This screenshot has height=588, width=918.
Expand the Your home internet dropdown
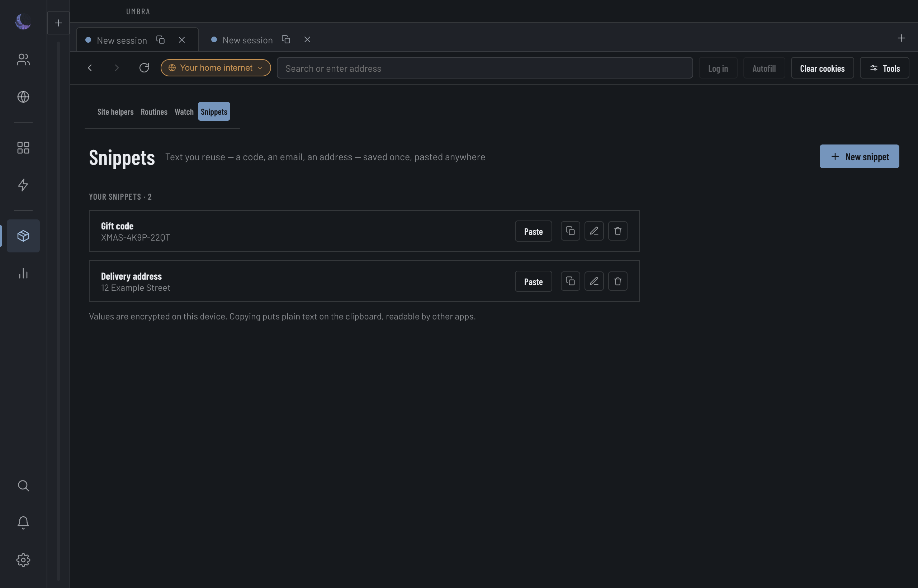(x=216, y=68)
